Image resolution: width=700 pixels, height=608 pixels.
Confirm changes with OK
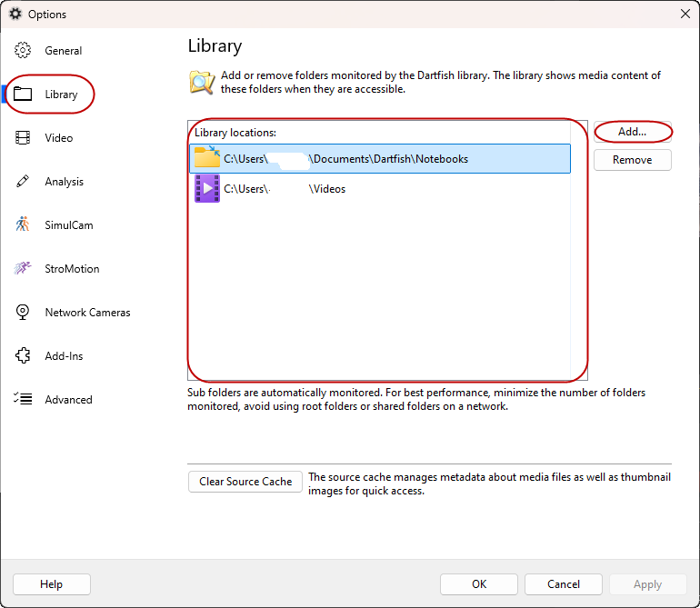point(479,584)
